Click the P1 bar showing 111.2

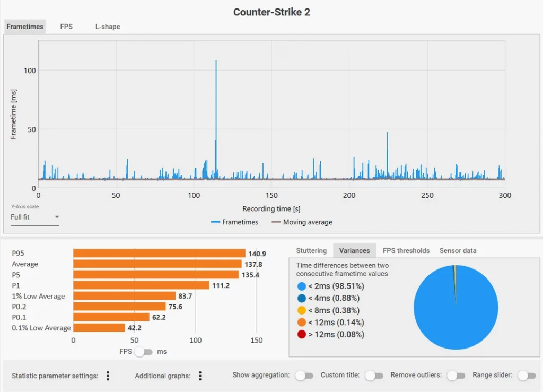pyautogui.click(x=141, y=285)
